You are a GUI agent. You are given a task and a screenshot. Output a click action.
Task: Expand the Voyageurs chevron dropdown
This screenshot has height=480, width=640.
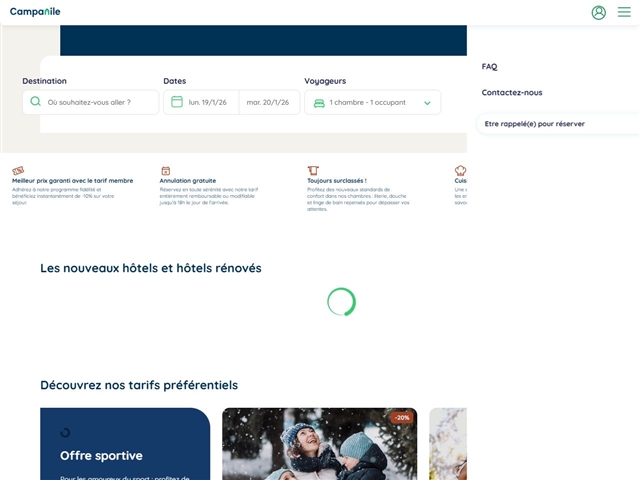427,103
